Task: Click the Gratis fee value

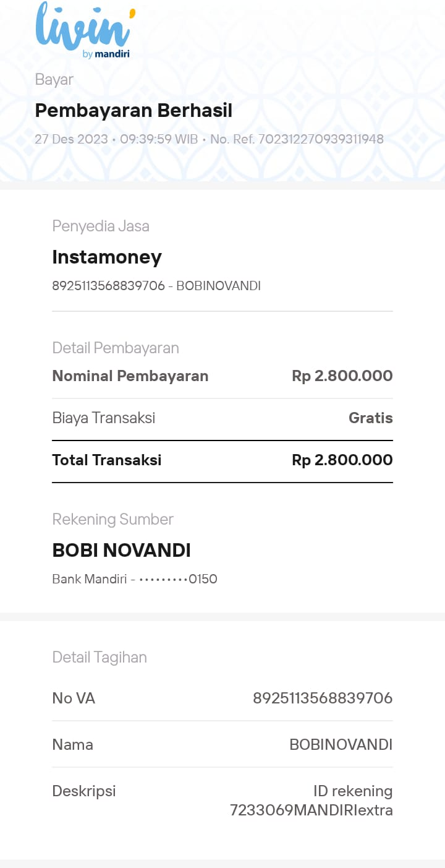Action: (x=370, y=418)
